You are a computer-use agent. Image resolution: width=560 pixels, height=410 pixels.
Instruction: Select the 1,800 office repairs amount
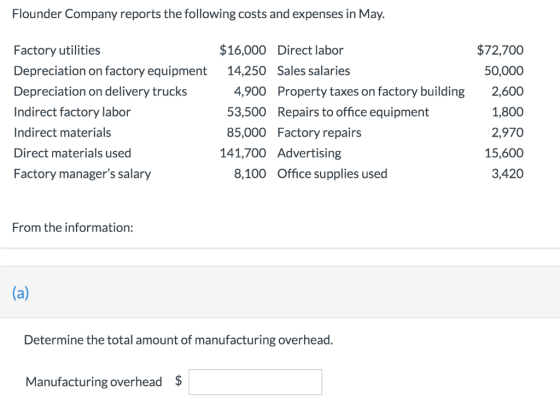tap(508, 112)
